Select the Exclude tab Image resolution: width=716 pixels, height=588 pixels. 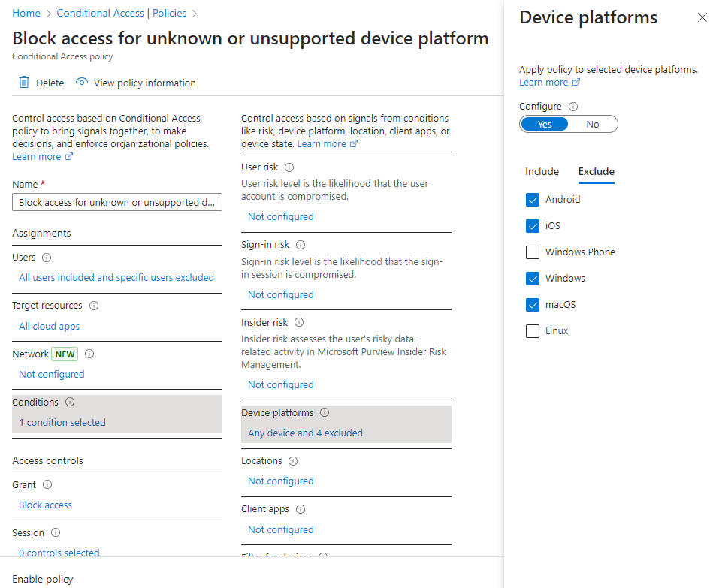coord(596,172)
